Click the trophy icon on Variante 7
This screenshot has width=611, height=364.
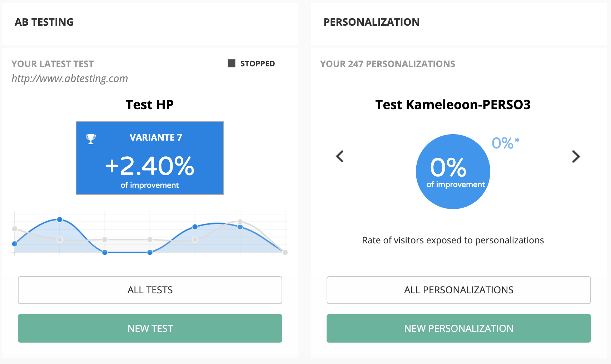91,139
